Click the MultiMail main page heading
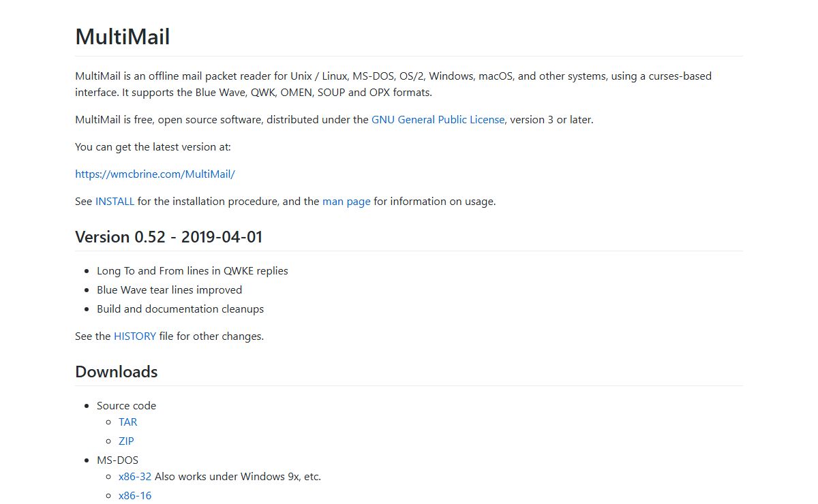 coord(123,37)
